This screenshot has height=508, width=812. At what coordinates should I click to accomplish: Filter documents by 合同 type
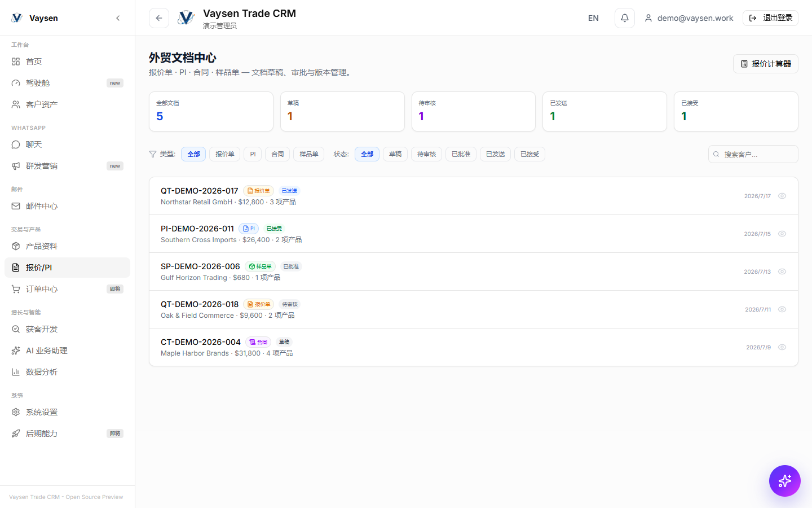click(x=277, y=154)
